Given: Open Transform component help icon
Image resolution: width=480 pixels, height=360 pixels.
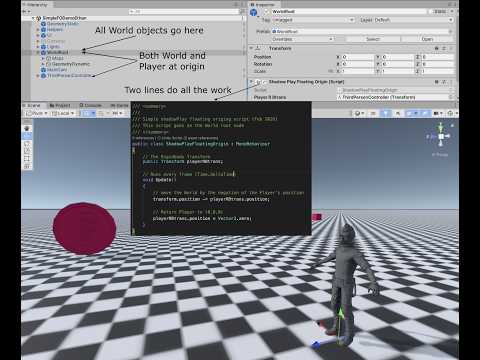Looking at the screenshot, I should pyautogui.click(x=436, y=48).
